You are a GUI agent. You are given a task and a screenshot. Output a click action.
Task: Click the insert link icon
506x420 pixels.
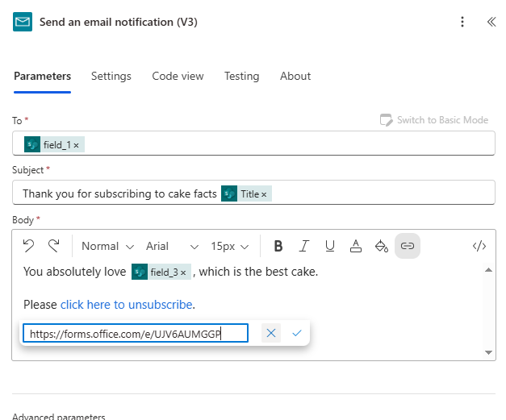pyautogui.click(x=408, y=246)
